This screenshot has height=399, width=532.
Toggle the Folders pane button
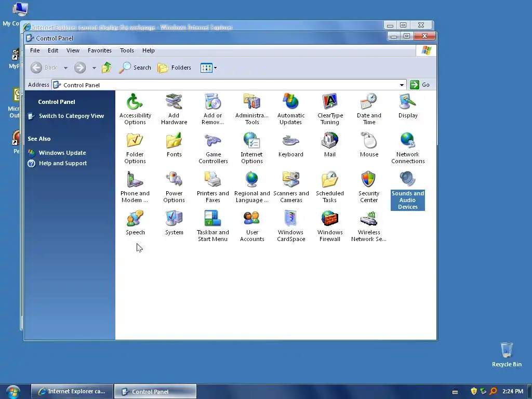point(175,68)
